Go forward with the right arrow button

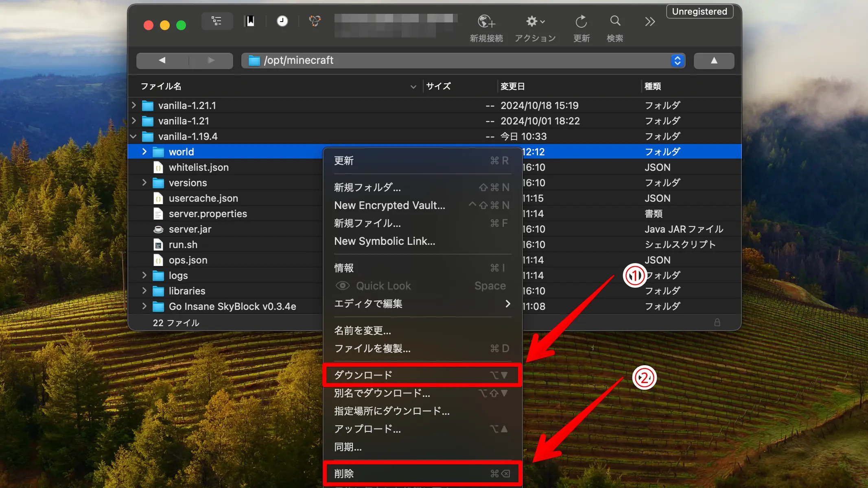(x=211, y=61)
